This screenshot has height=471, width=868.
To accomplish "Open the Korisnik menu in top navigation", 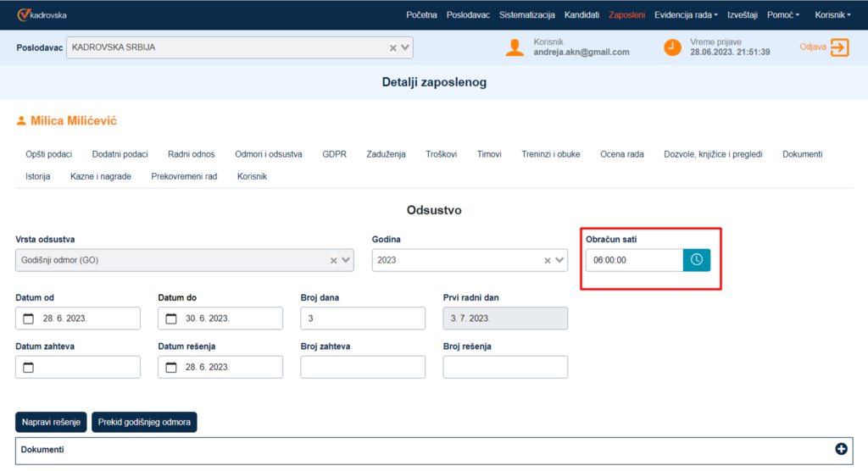I will (832, 15).
